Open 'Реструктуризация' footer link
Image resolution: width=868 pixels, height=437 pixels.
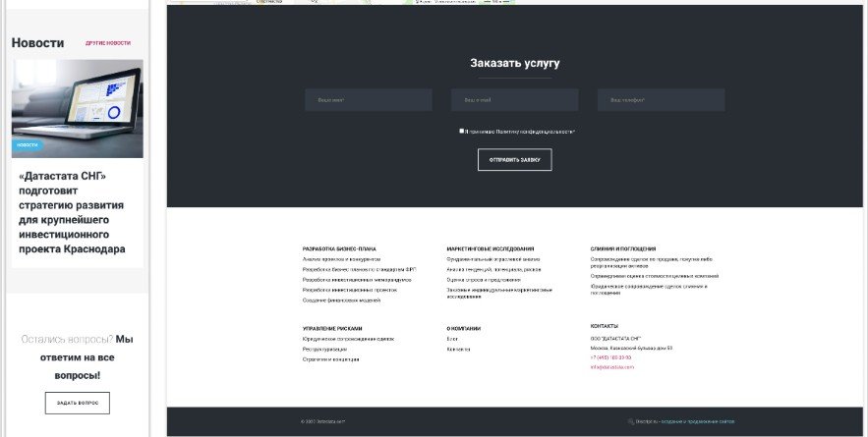324,349
